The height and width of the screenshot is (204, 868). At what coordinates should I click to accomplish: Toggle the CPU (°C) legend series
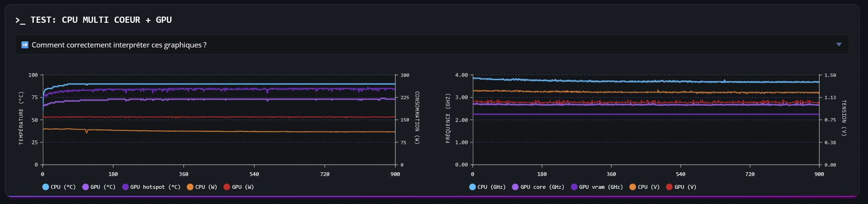click(x=59, y=187)
